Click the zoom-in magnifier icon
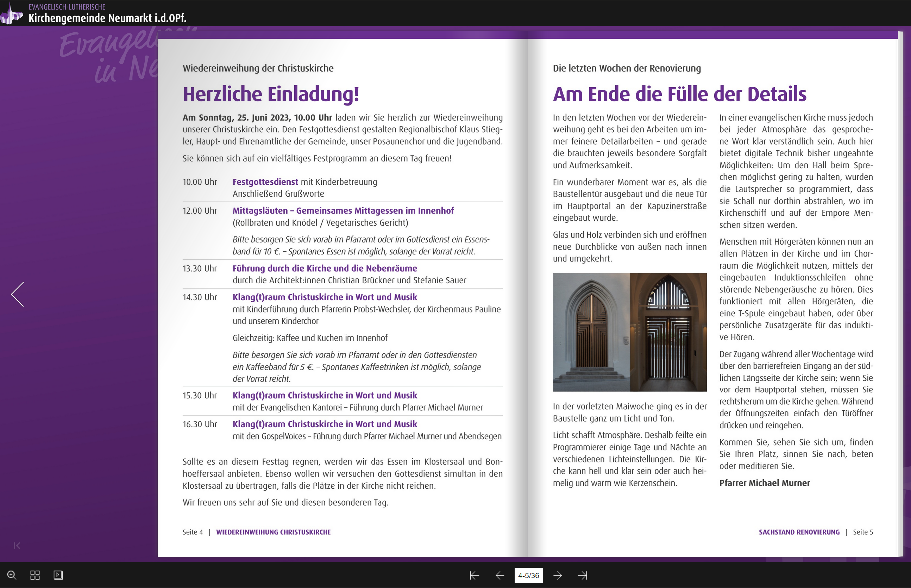 (12, 575)
